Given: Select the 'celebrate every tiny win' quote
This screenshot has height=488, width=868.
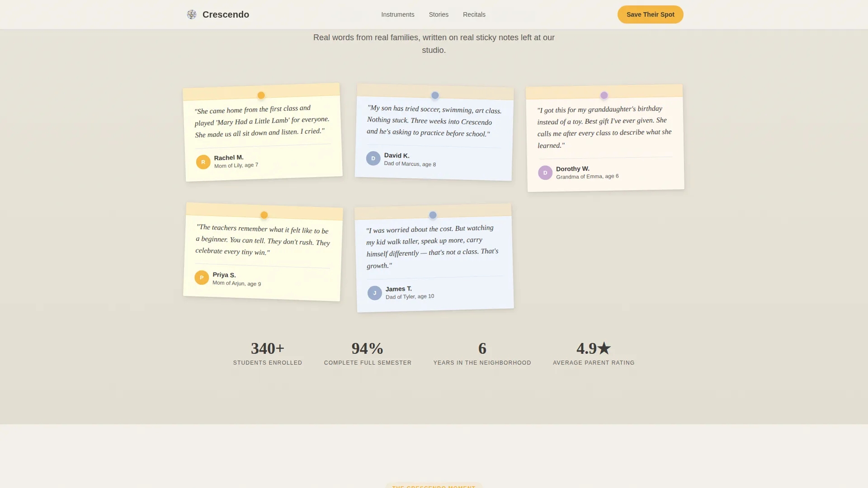Looking at the screenshot, I should 263,240.
